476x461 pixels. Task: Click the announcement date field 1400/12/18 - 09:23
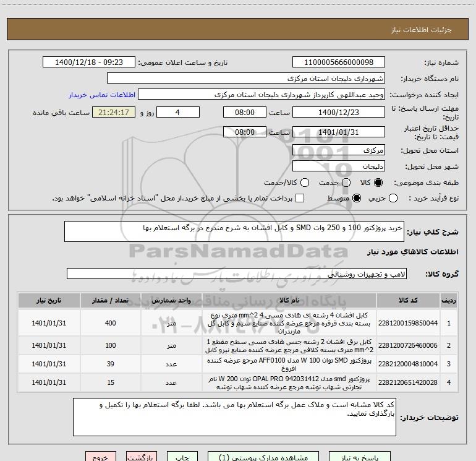(89, 62)
